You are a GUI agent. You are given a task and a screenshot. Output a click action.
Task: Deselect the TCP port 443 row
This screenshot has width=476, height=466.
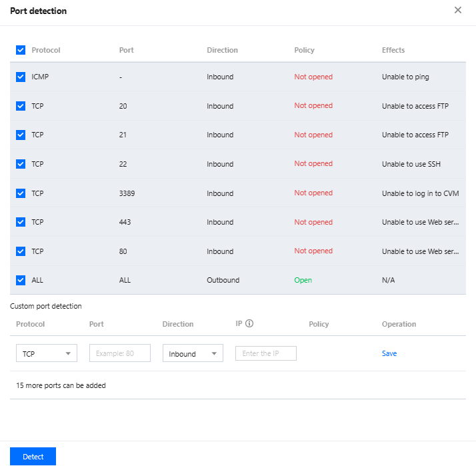click(x=21, y=222)
